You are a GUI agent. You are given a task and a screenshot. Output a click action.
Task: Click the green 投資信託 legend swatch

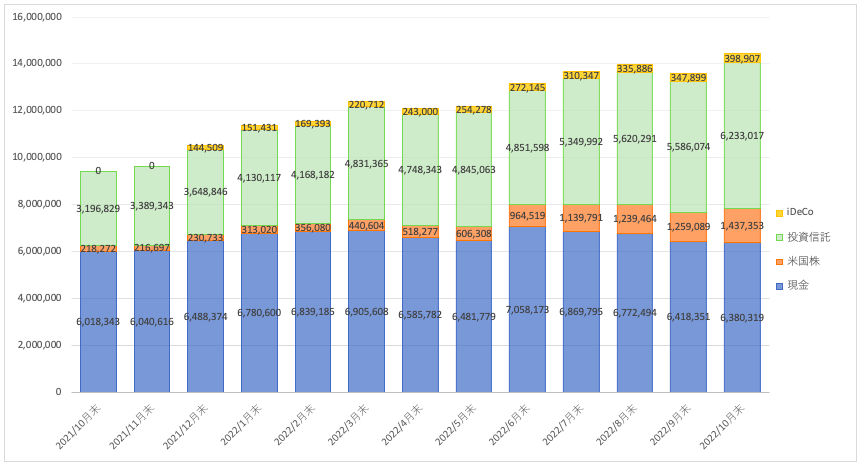(x=777, y=236)
